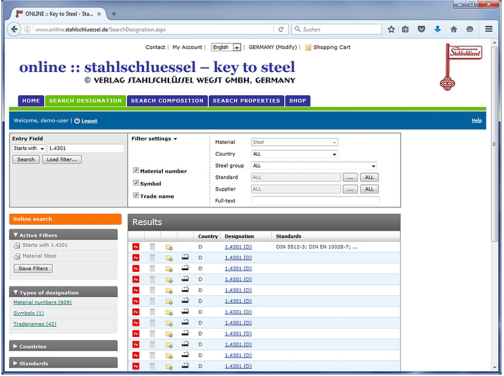This screenshot has height=376, width=504.
Task: Collapse the Types of designation panel
Action: click(x=63, y=292)
